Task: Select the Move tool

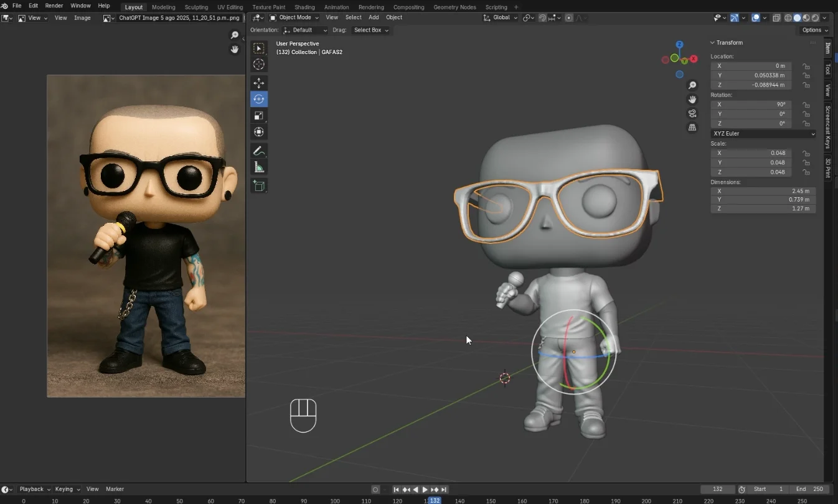Action: [x=258, y=83]
